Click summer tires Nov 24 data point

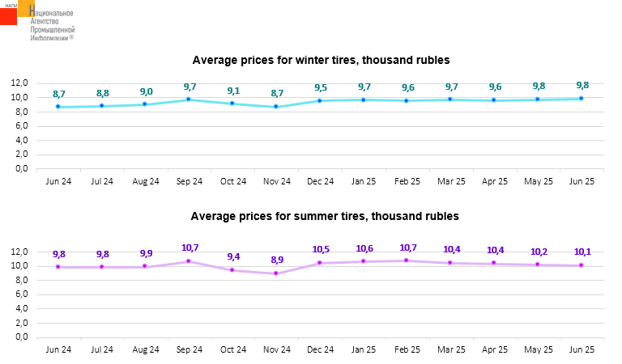(276, 273)
